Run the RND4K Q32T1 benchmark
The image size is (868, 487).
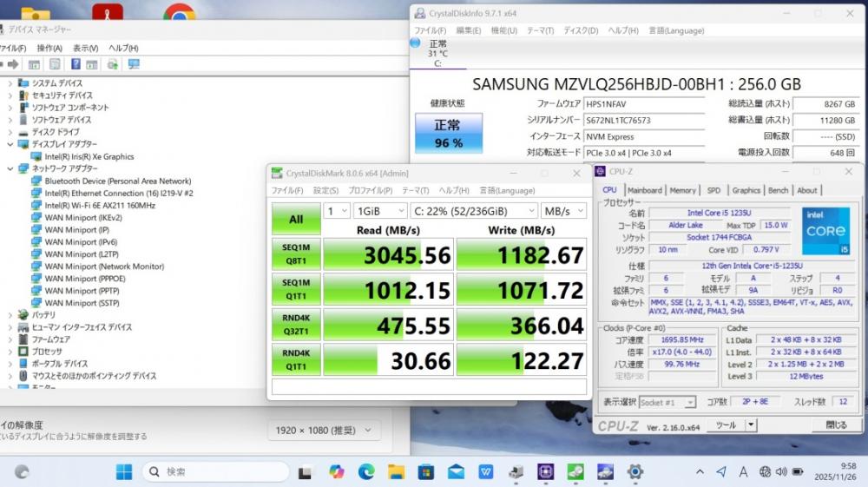[296, 325]
